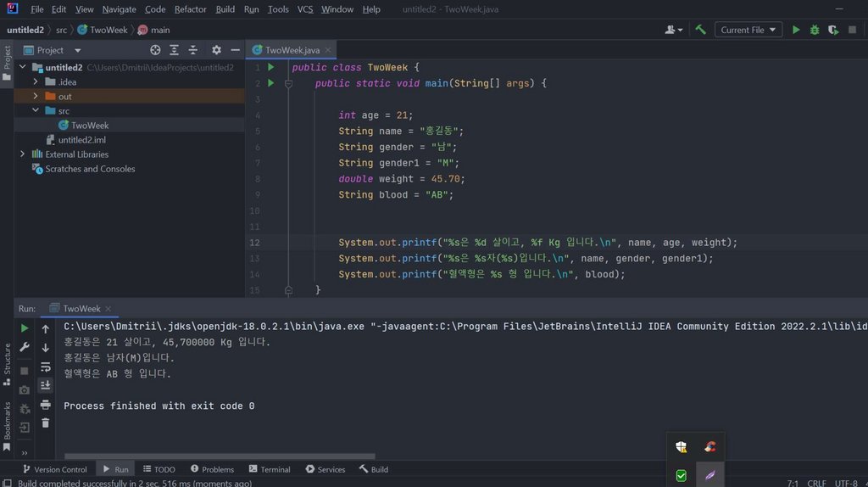The image size is (868, 487).
Task: Rerun TwoWeek from the Run panel
Action: 25,328
